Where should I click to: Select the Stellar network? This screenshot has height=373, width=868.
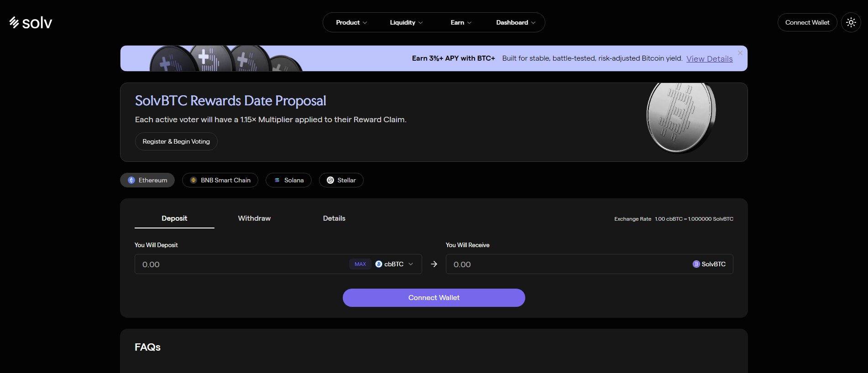point(341,180)
